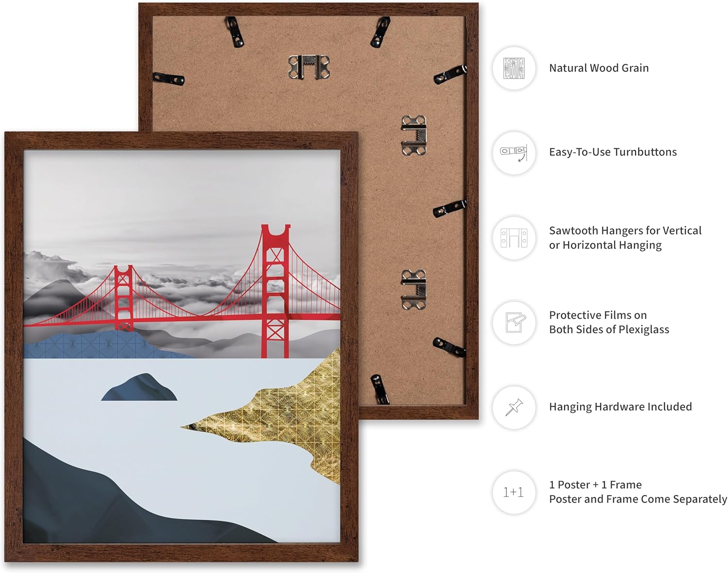Select the Natural Wood Grain text

click(x=599, y=68)
